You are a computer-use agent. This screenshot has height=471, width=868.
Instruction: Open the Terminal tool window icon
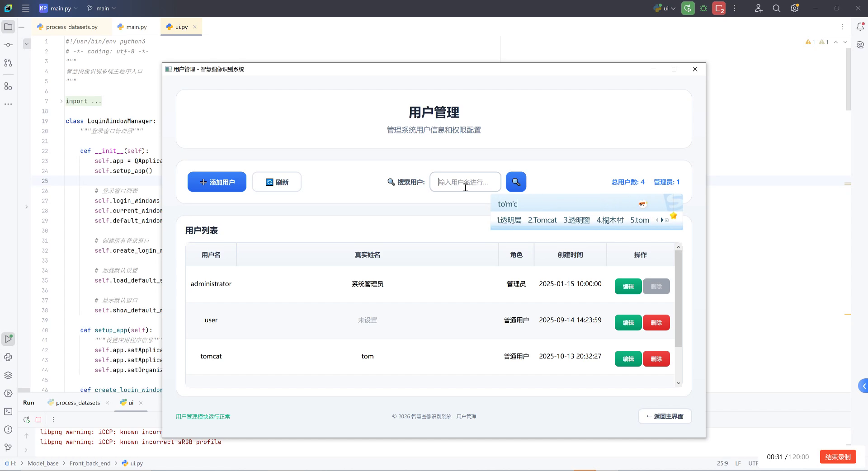(x=8, y=412)
